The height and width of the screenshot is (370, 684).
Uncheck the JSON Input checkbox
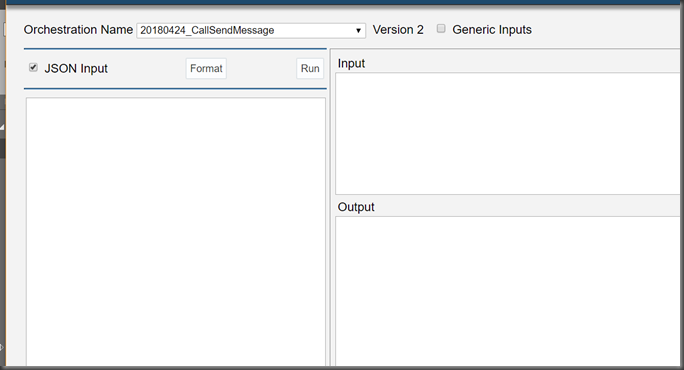tap(33, 67)
